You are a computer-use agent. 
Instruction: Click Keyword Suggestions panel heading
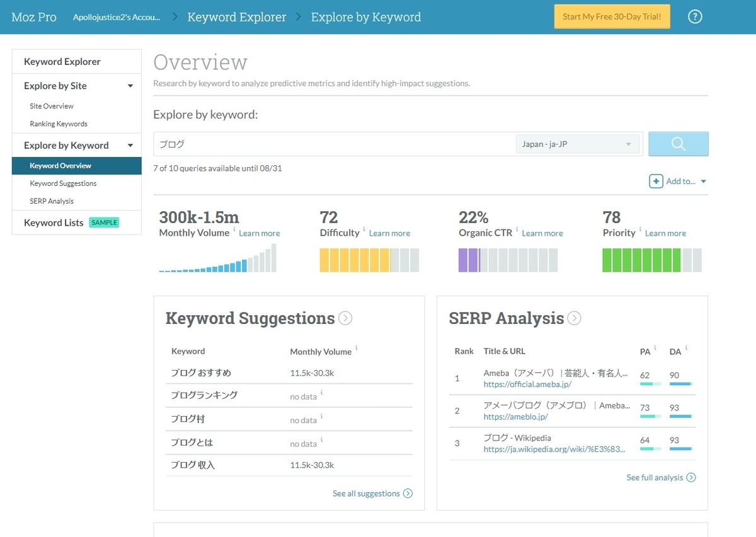[250, 318]
